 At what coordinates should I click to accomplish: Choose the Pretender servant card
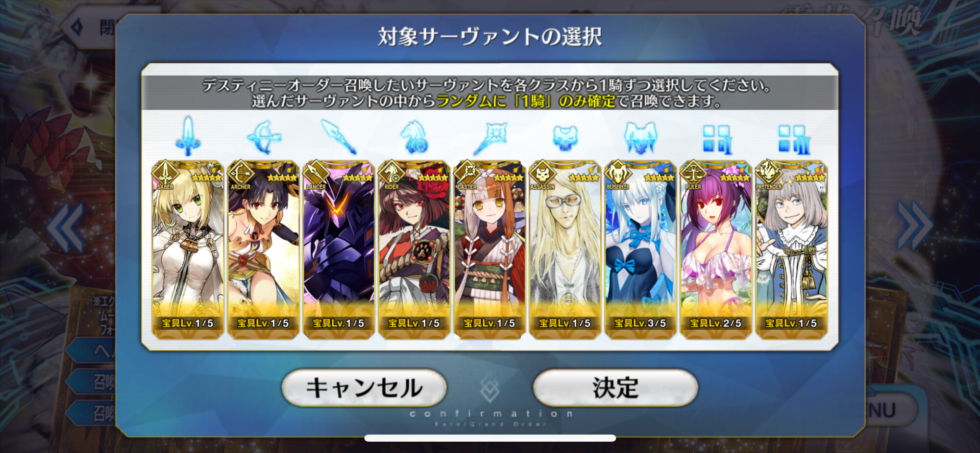click(791, 250)
